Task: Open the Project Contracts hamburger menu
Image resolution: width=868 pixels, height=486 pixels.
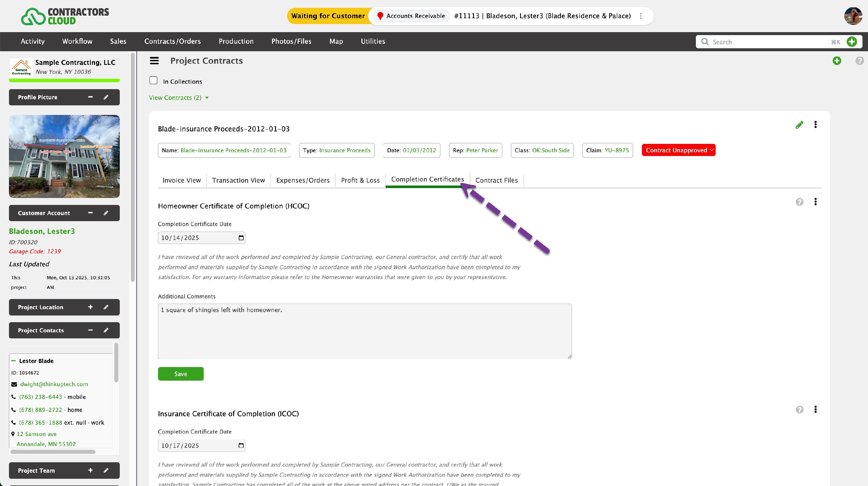Action: [154, 61]
